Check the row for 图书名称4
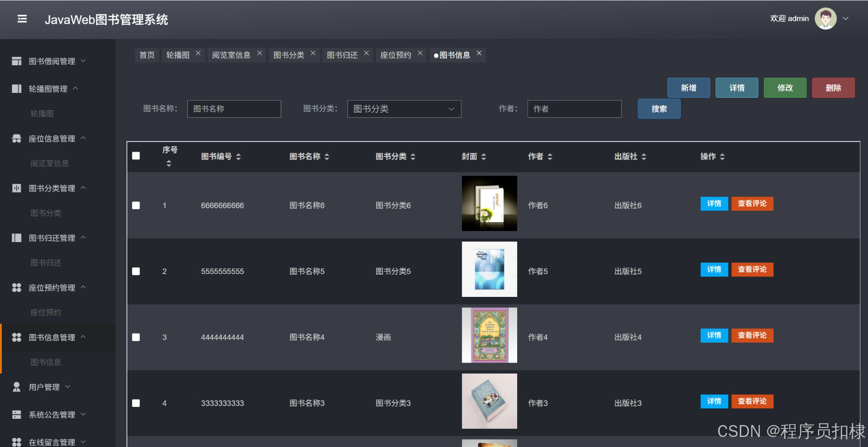 coord(136,337)
